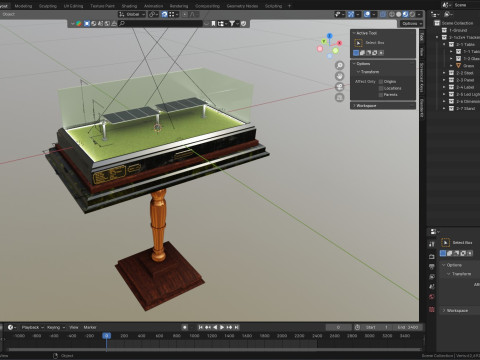Select the 2-7 Stand collection

click(x=465, y=109)
